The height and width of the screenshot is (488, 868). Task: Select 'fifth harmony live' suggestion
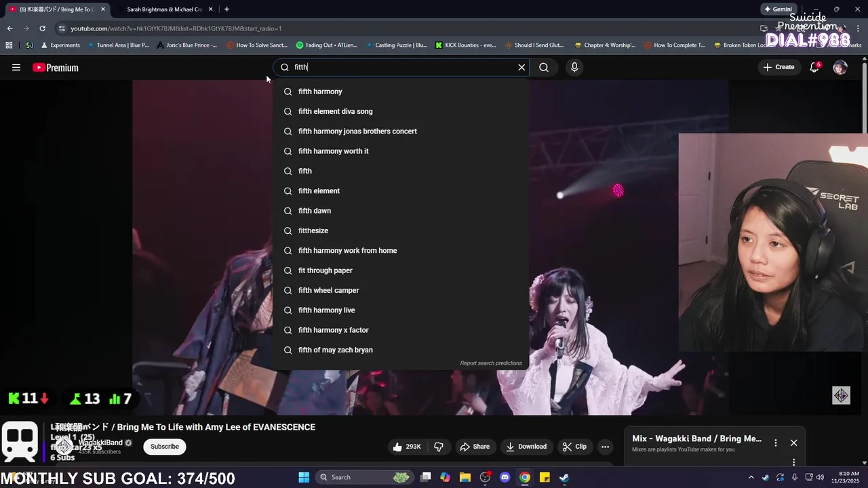pyautogui.click(x=401, y=310)
